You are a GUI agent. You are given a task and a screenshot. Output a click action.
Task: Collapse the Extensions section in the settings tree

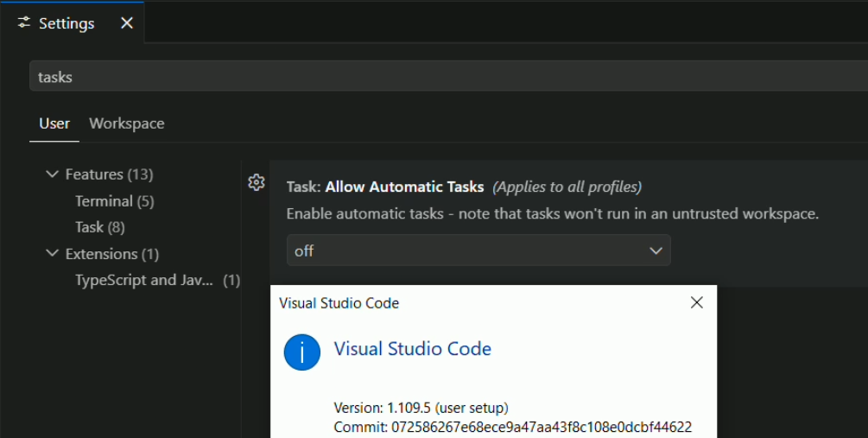click(x=52, y=254)
